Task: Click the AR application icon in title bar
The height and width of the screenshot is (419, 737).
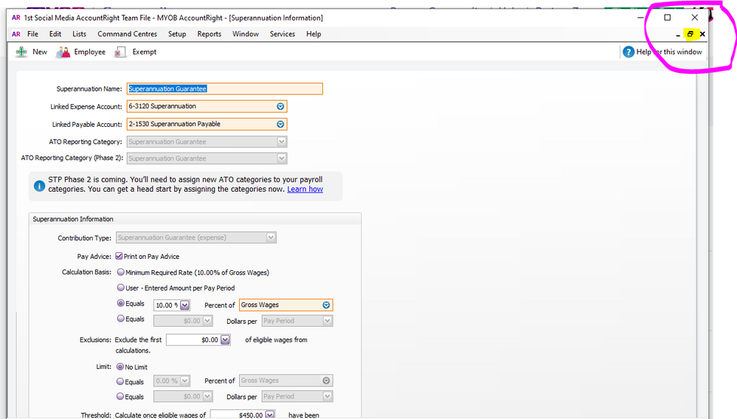Action: pos(15,18)
